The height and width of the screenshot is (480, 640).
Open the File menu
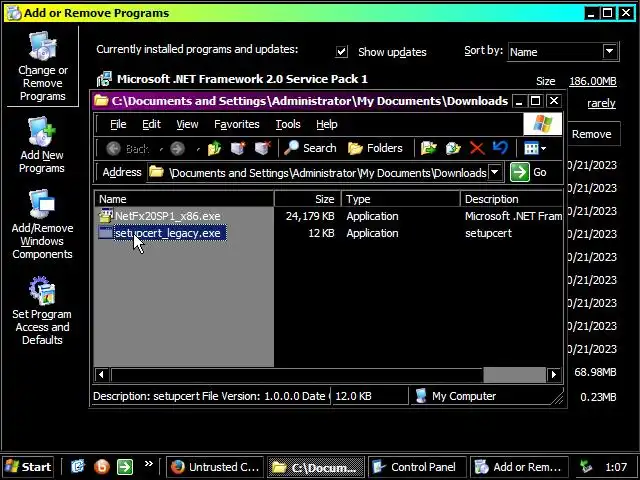[x=118, y=124]
